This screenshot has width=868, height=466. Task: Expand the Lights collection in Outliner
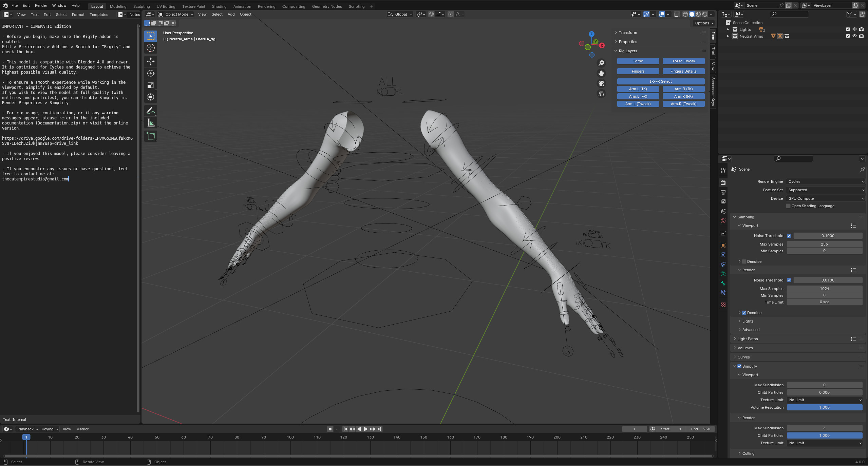tap(728, 30)
